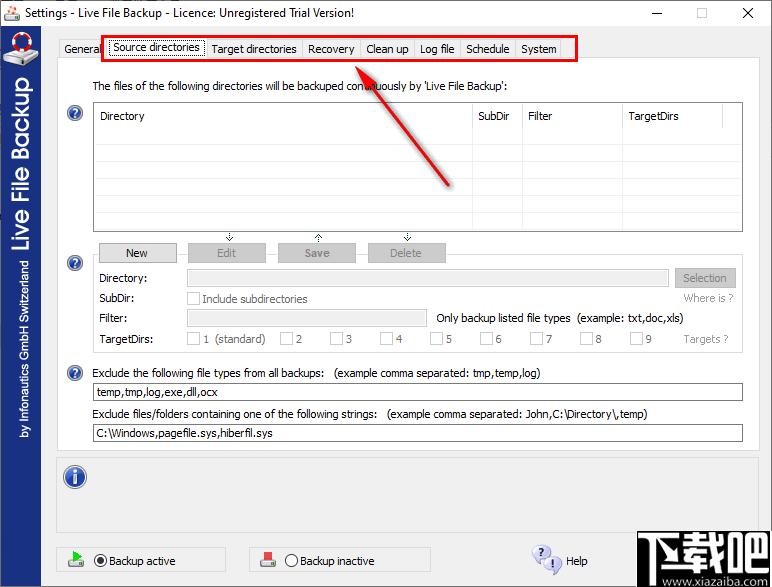Open the Recovery tab
Image resolution: width=772 pixels, height=587 pixels.
click(331, 49)
